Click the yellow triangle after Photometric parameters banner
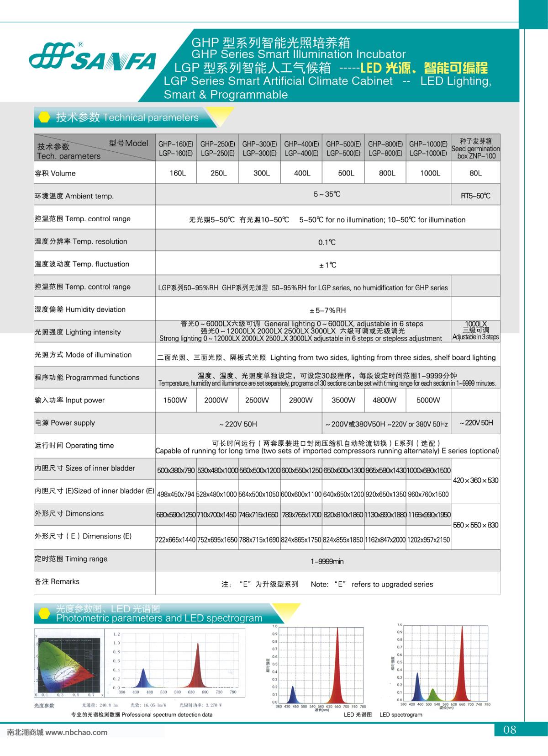The width and height of the screenshot is (548, 756). [x=286, y=612]
